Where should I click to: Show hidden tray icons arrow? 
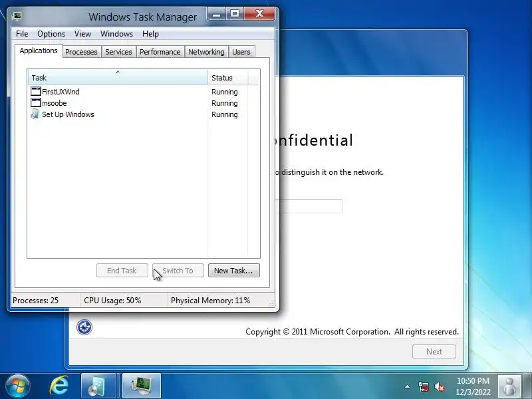[x=407, y=386]
